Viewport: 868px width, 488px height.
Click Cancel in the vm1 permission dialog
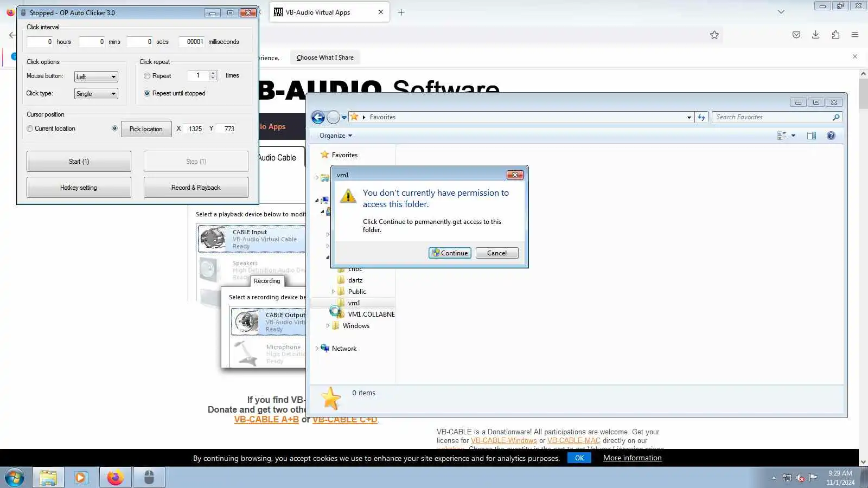click(x=497, y=253)
